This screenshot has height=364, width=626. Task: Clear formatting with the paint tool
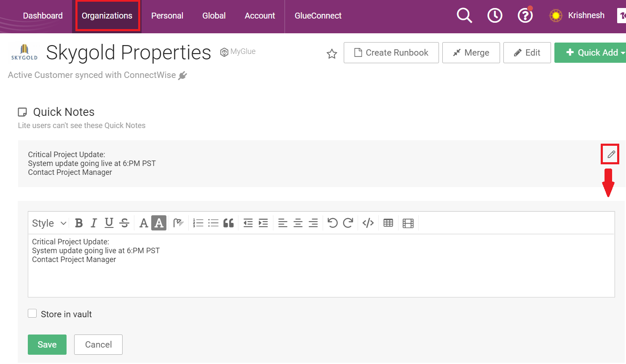point(179,223)
